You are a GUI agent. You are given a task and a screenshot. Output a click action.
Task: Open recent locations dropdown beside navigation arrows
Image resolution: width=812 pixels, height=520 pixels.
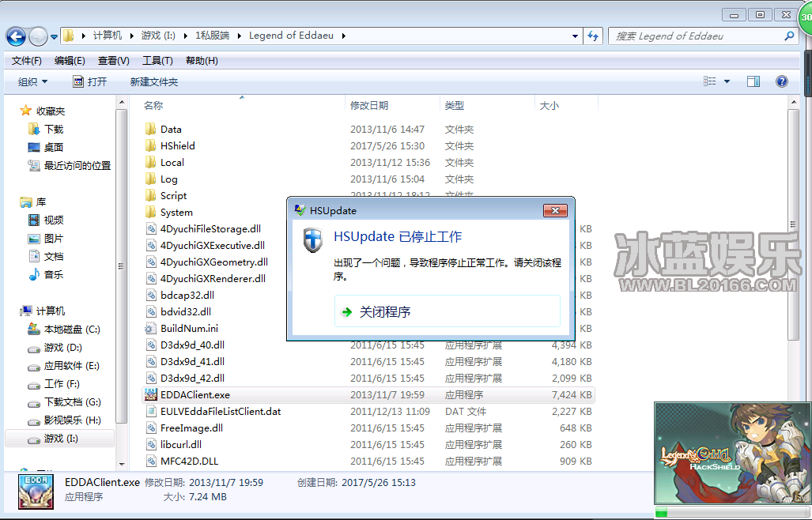coord(53,36)
